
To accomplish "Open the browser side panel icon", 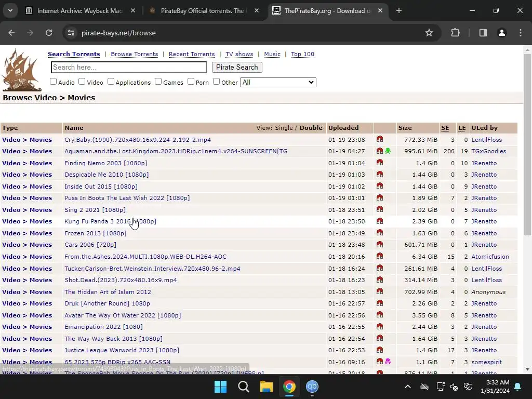I will (483, 33).
